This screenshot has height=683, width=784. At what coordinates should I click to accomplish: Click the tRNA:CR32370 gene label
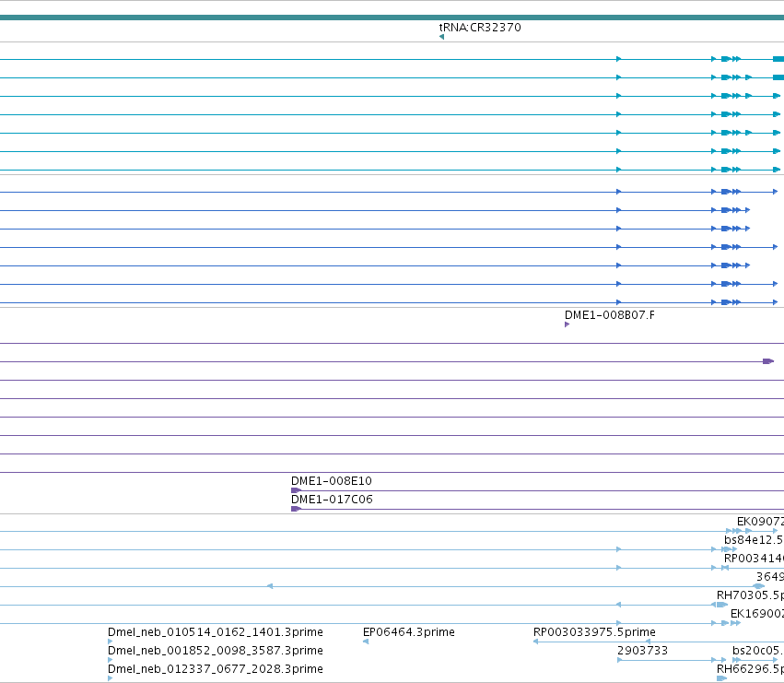[x=480, y=28]
